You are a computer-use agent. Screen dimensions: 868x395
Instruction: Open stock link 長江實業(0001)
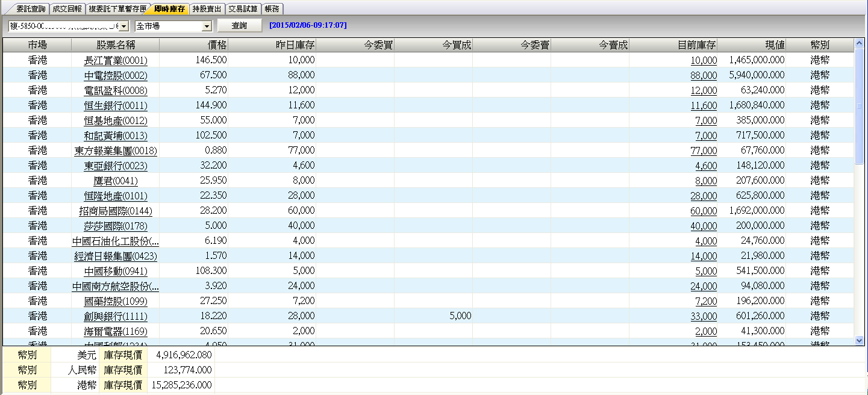(x=116, y=60)
